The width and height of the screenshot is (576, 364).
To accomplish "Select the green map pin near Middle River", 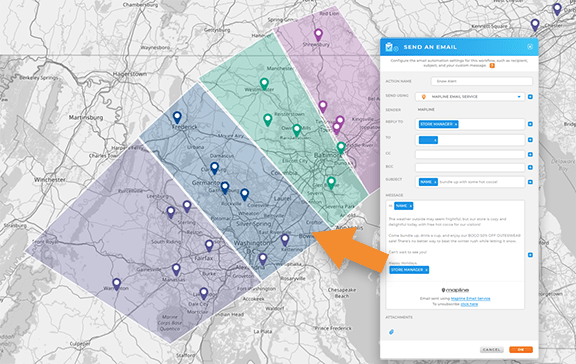I will pos(341,148).
